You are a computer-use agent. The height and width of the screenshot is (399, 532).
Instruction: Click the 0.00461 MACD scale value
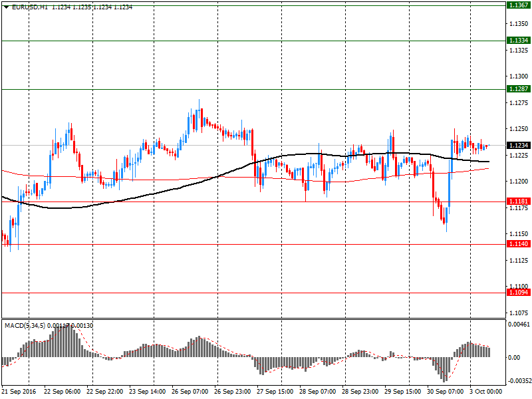[x=519, y=325]
